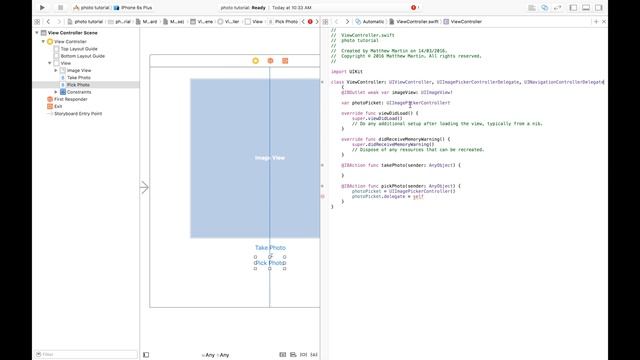Switch to the Assistant editor
The width and height of the screenshot is (640, 360).
[544, 8]
